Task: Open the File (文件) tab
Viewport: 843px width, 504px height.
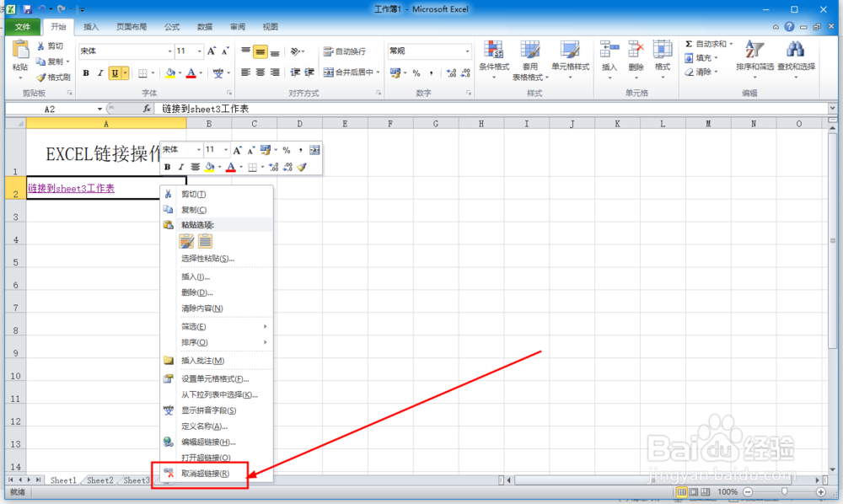Action: [23, 27]
